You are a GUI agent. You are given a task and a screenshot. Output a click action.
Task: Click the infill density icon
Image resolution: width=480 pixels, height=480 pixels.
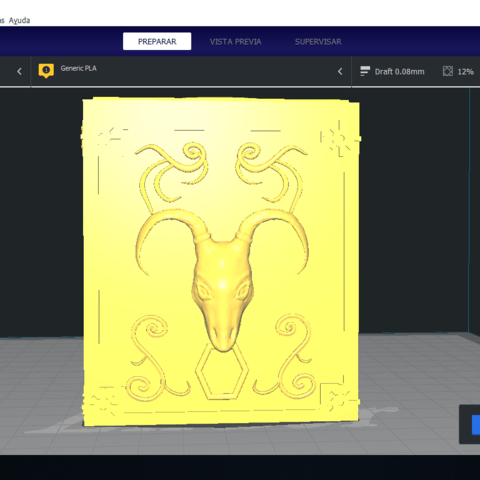pos(448,71)
